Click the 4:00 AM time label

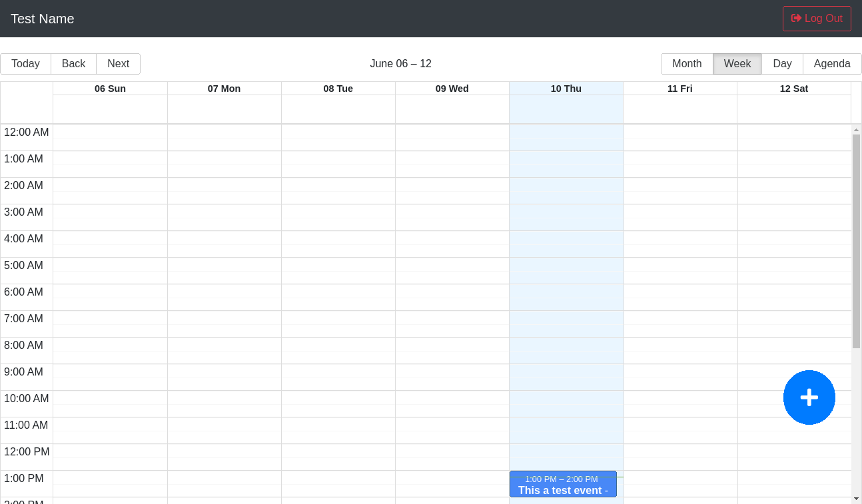[x=23, y=238]
